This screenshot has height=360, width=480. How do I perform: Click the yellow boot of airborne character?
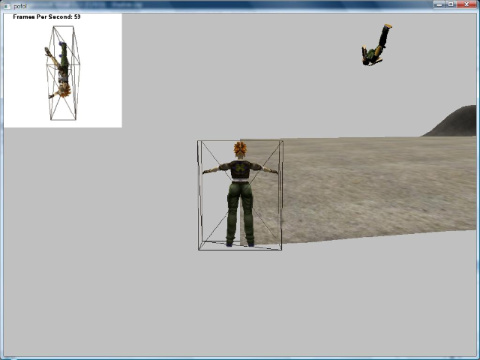(x=388, y=26)
